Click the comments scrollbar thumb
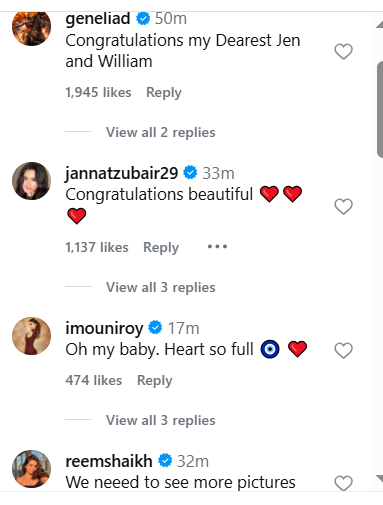This screenshot has width=383, height=505. 380,109
